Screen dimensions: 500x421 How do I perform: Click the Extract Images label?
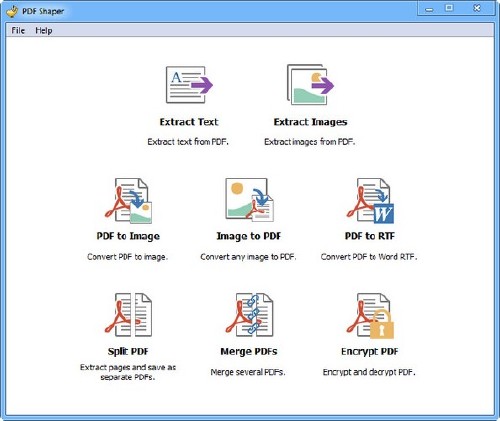click(310, 122)
